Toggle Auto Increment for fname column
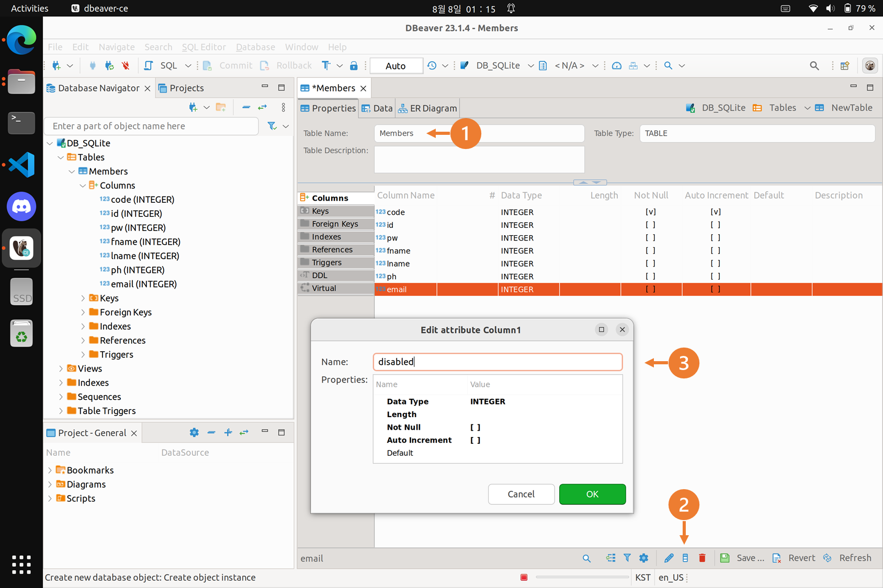 [716, 250]
